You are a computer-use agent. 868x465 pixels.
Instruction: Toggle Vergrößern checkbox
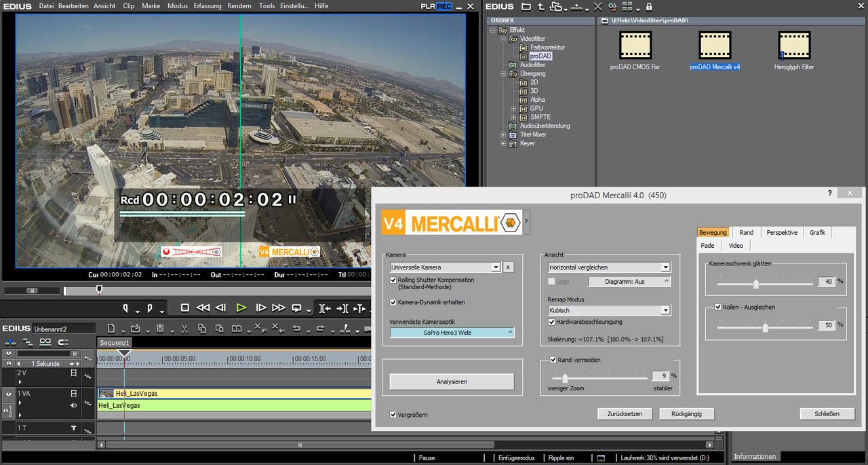pyautogui.click(x=393, y=414)
